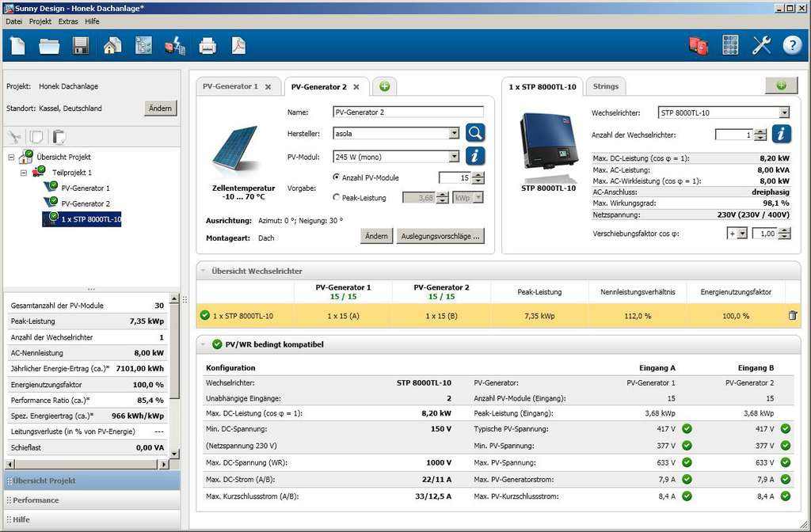This screenshot has width=811, height=532.
Task: Click the printer icon in toolbar
Action: click(208, 46)
